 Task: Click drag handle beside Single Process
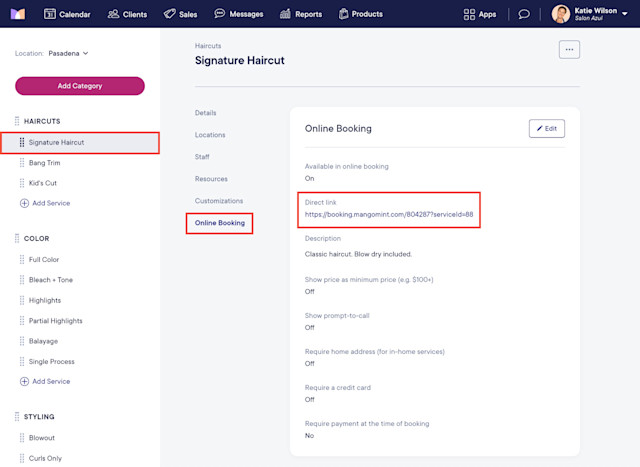pos(22,361)
